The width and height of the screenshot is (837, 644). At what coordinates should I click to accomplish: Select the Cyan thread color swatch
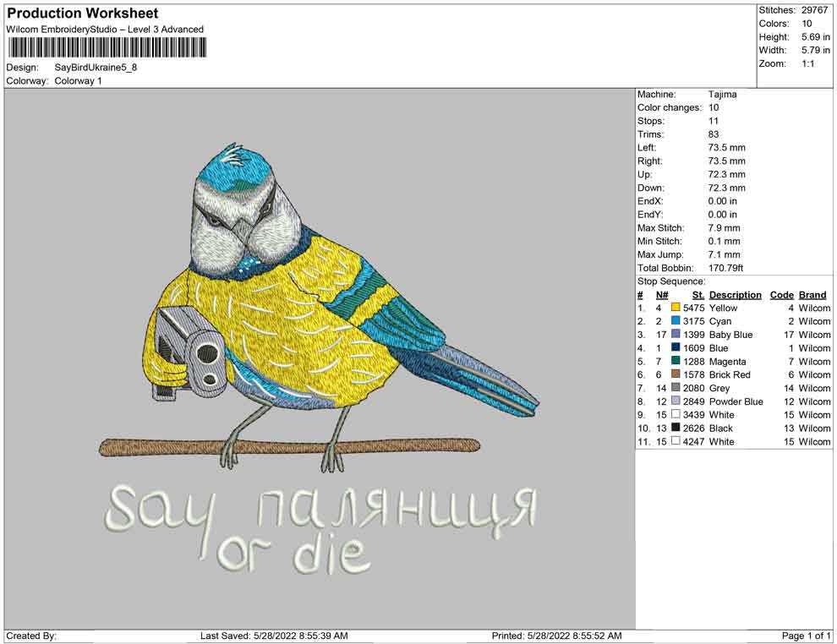coord(676,322)
